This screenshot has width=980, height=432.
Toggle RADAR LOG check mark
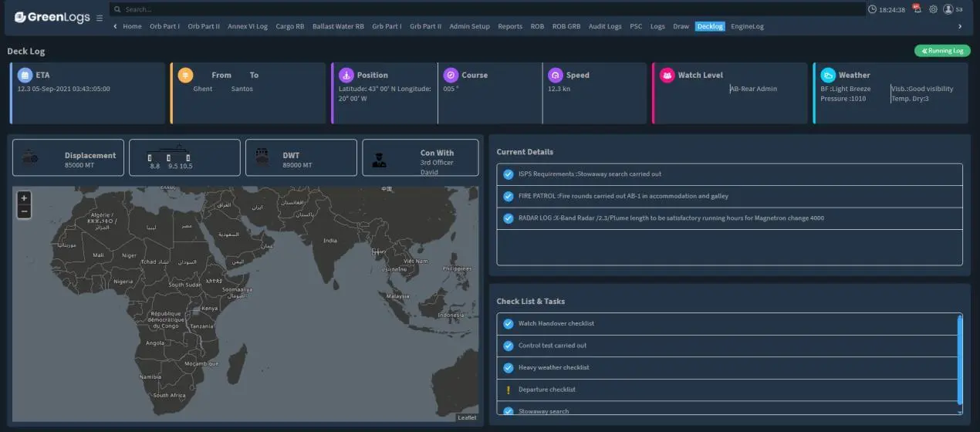point(509,218)
